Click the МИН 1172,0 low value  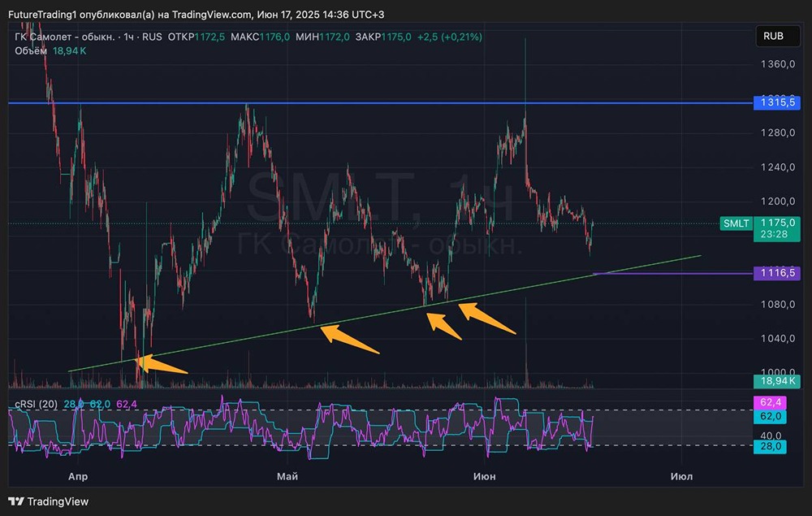(322, 37)
